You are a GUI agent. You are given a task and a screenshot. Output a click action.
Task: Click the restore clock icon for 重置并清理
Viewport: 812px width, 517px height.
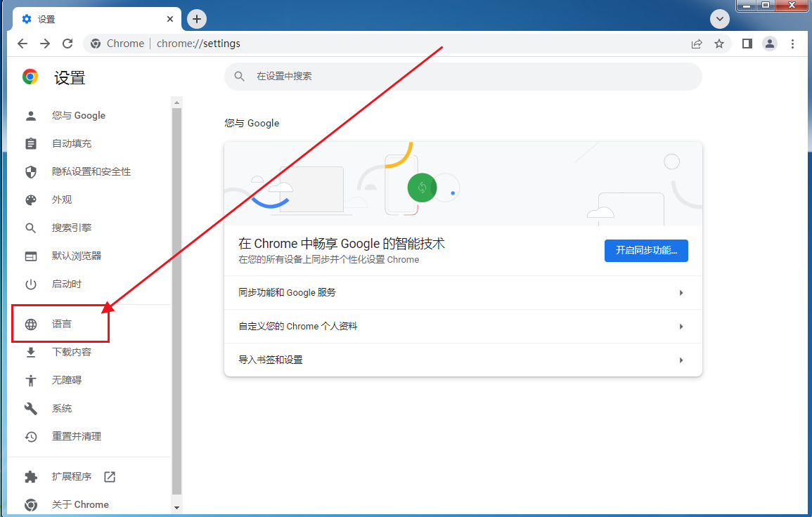pos(31,437)
